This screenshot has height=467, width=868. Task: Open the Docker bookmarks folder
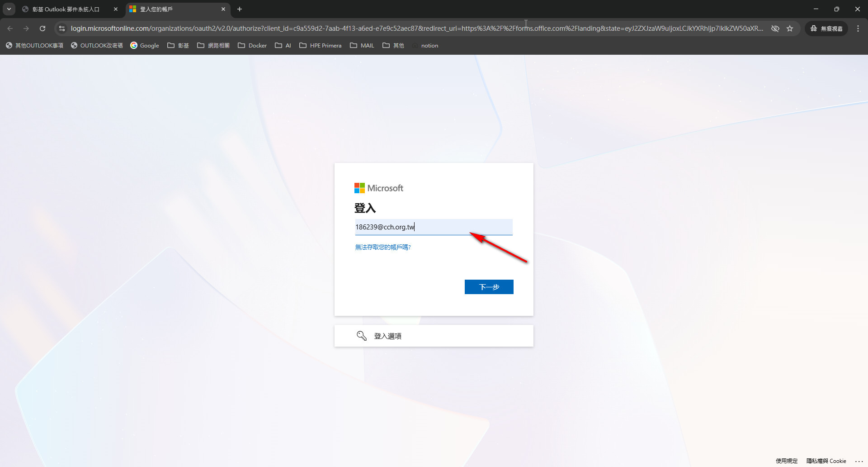(x=252, y=46)
